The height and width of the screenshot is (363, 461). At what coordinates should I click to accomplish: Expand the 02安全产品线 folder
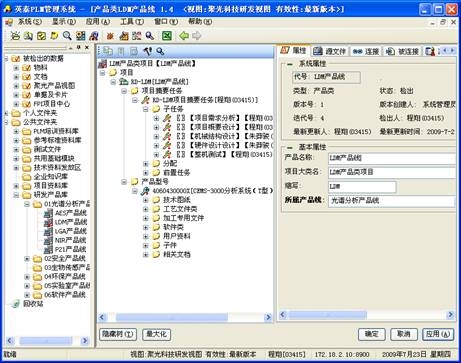(x=27, y=259)
